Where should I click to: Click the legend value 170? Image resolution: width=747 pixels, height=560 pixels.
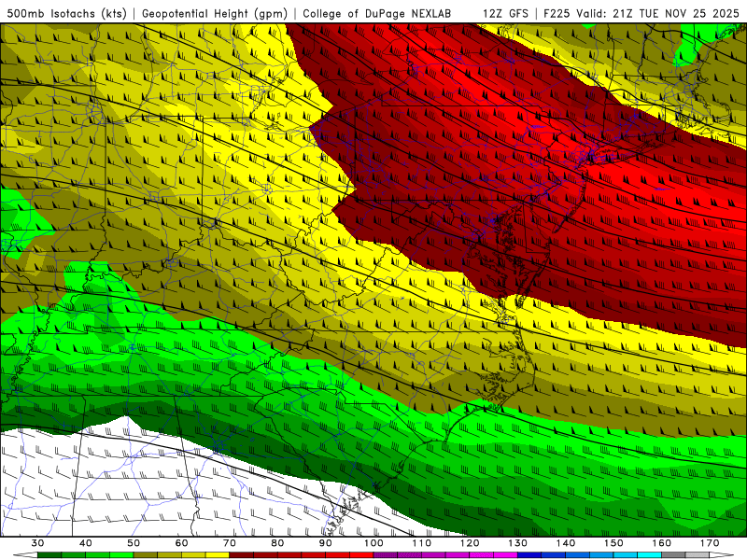[710, 543]
